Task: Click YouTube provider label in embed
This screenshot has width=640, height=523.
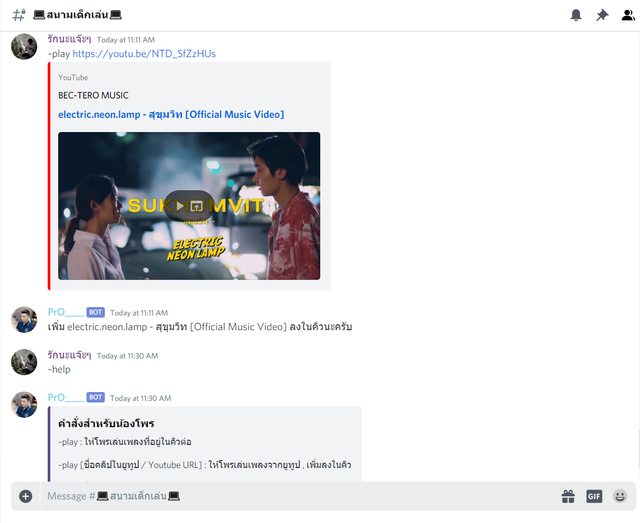Action: (x=73, y=78)
